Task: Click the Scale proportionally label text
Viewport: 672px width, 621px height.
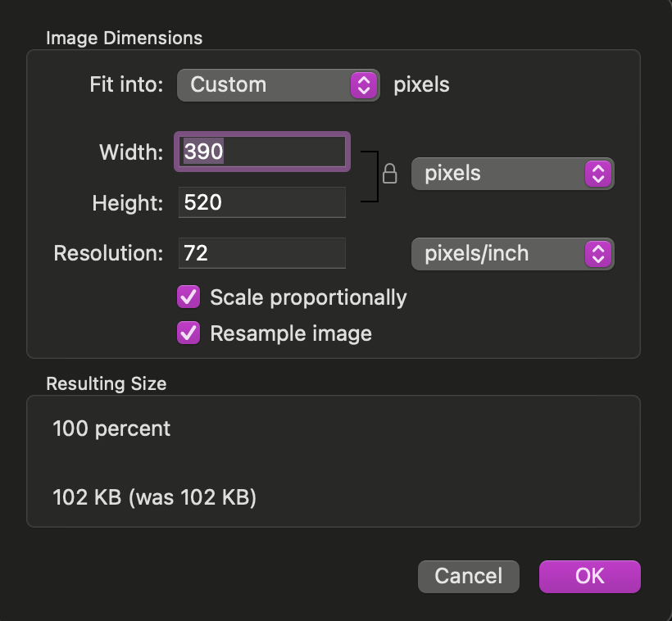Action: pyautogui.click(x=308, y=297)
